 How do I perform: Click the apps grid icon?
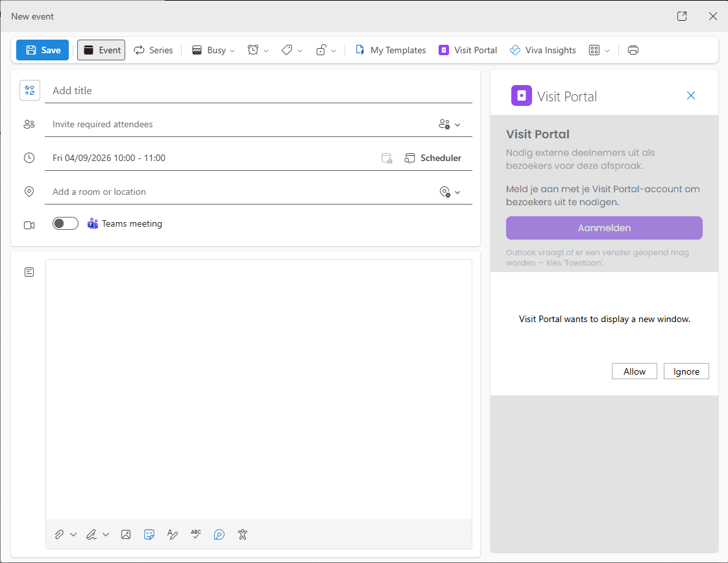(594, 50)
